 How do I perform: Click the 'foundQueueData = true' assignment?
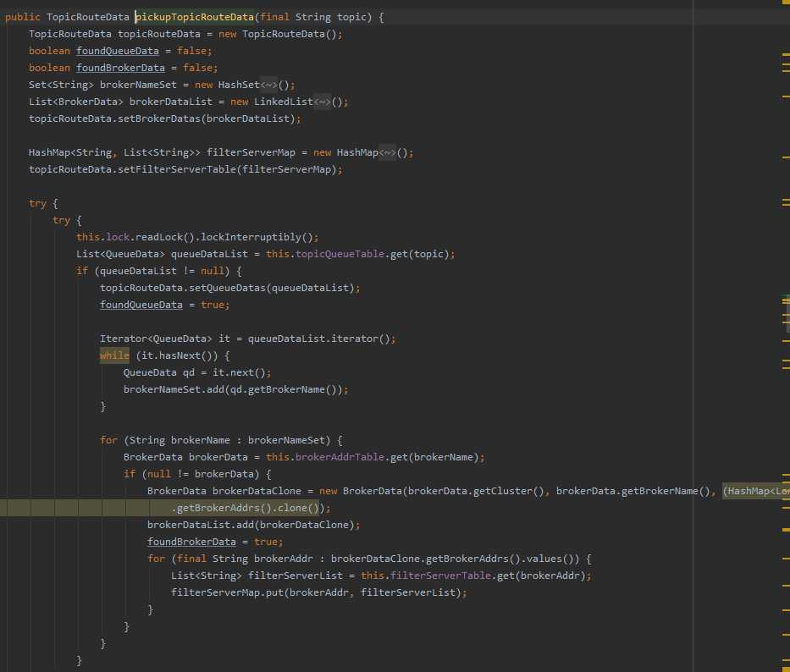click(162, 305)
